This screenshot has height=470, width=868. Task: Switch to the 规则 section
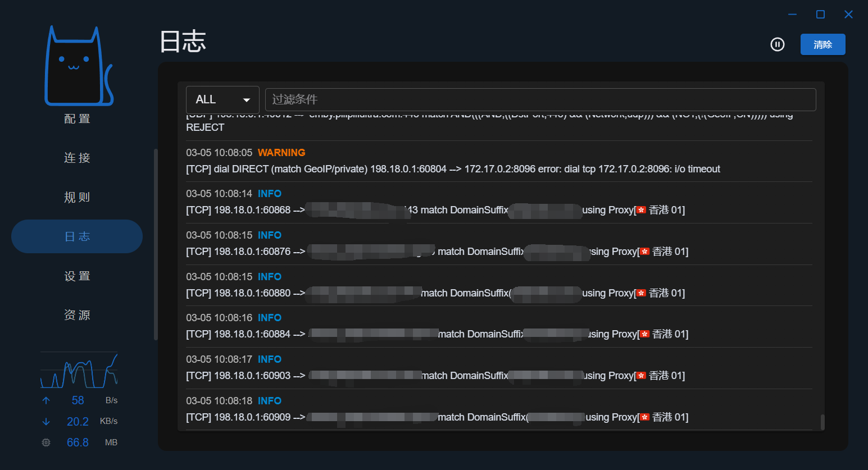77,197
